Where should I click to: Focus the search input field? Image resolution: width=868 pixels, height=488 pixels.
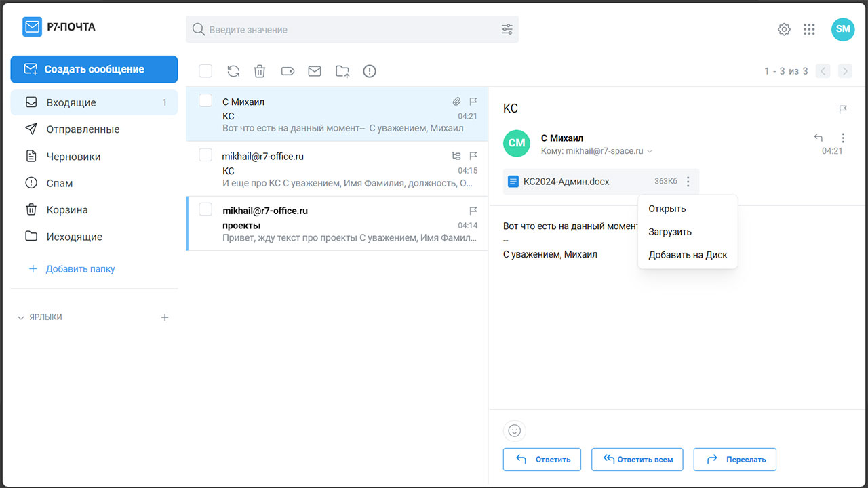coord(351,29)
